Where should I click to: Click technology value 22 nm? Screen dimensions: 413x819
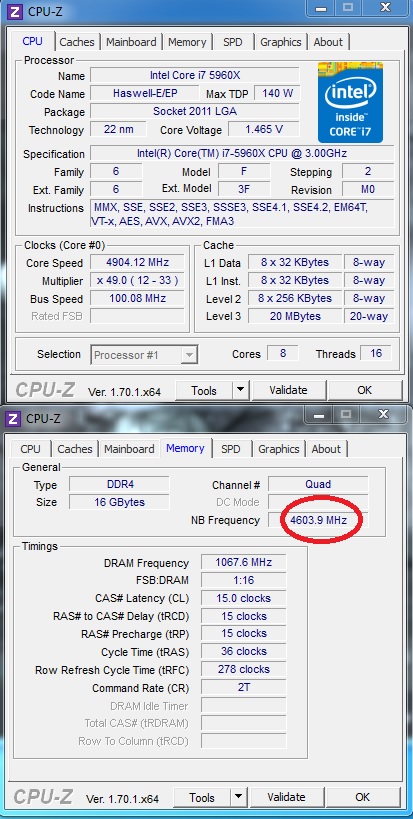pos(118,129)
